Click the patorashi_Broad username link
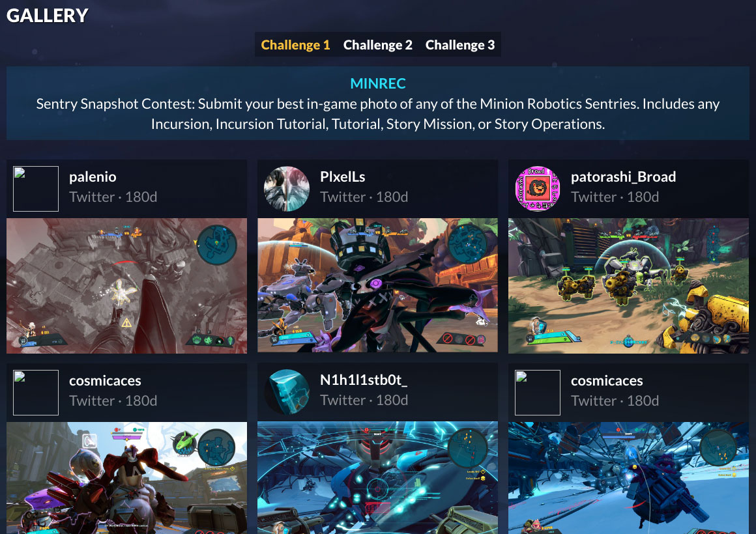The width and height of the screenshot is (756, 534). click(623, 177)
